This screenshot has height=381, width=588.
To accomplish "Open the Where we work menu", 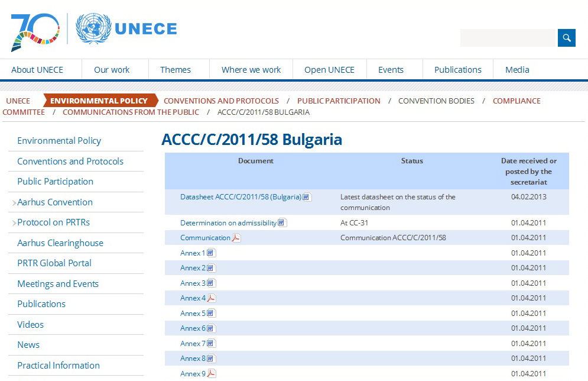I will click(251, 70).
